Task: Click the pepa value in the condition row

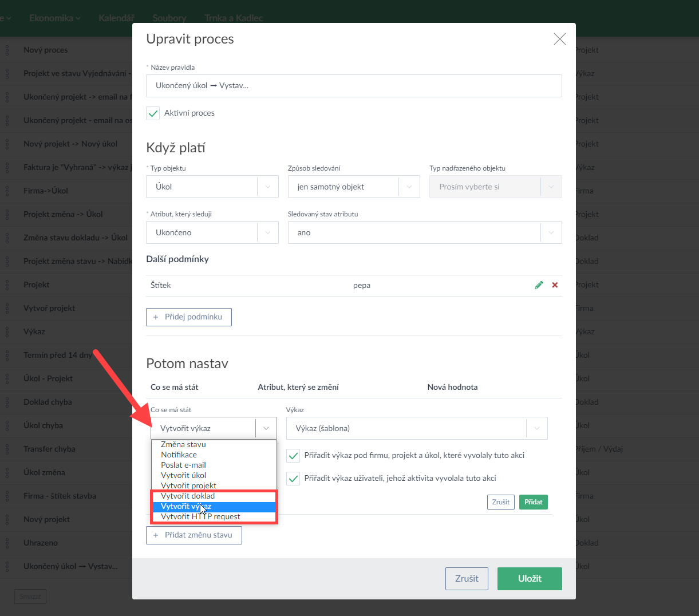Action: pos(362,285)
